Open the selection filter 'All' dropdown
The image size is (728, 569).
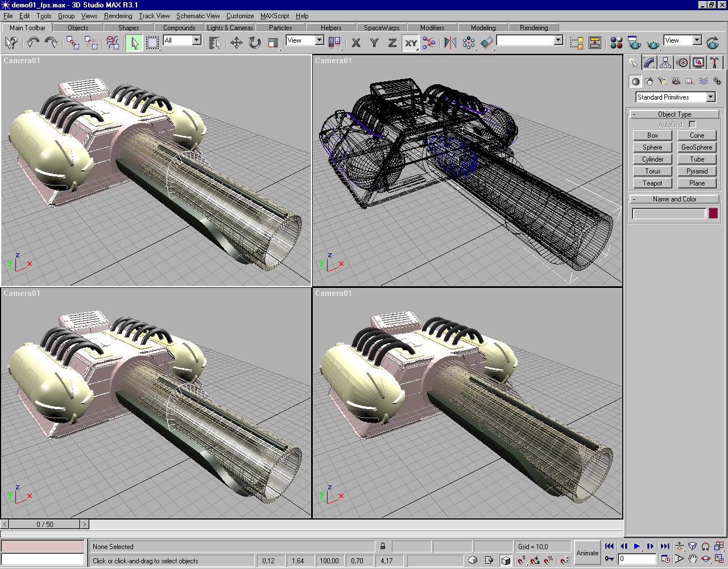pos(196,40)
